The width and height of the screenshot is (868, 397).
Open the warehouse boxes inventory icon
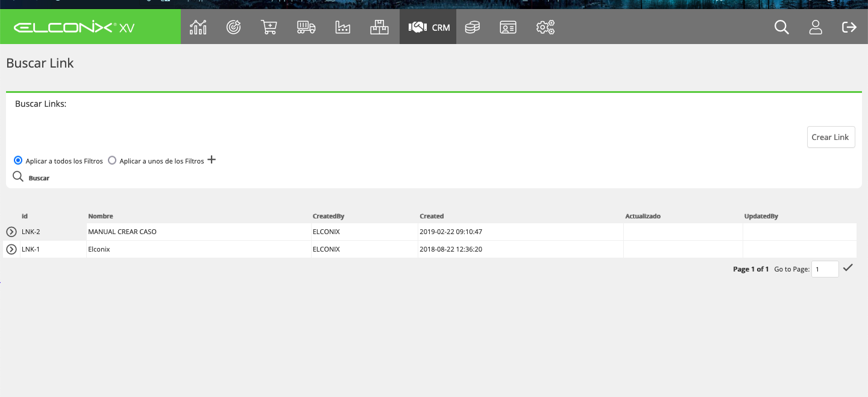coord(379,27)
